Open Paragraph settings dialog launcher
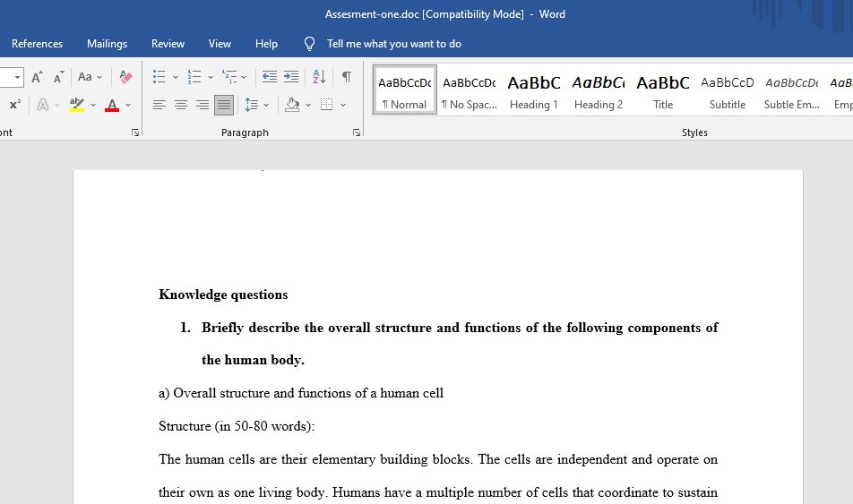853x504 pixels. [357, 132]
